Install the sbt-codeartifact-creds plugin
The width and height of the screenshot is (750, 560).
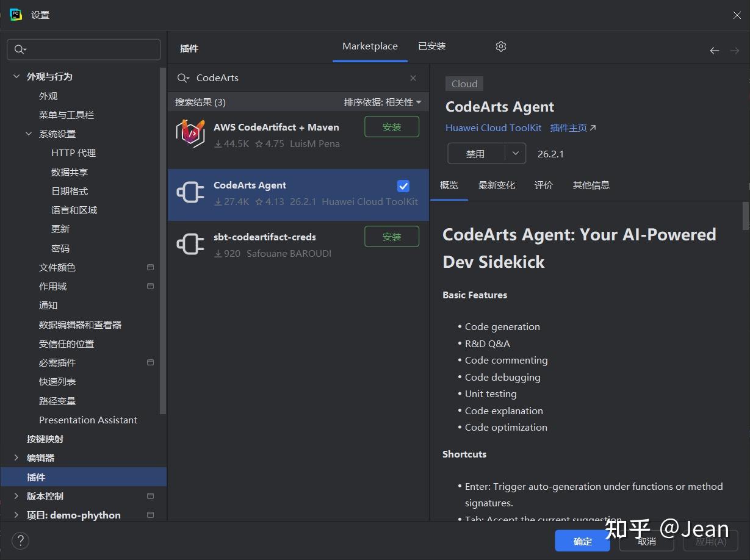coord(392,237)
